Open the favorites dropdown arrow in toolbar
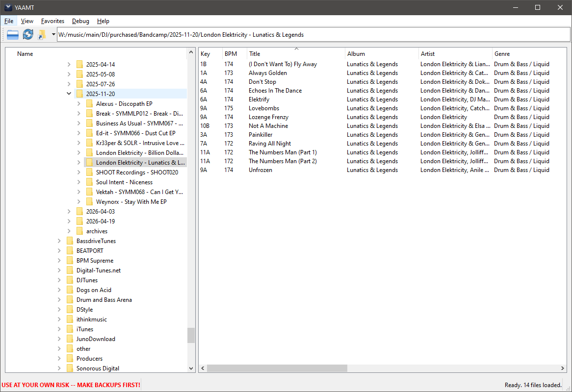Viewport: 572px width, 392px height. (53, 35)
